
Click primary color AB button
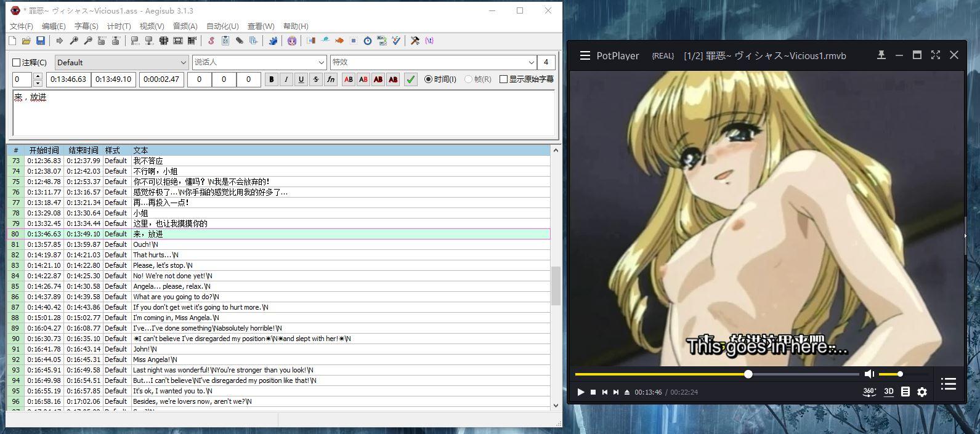(349, 79)
